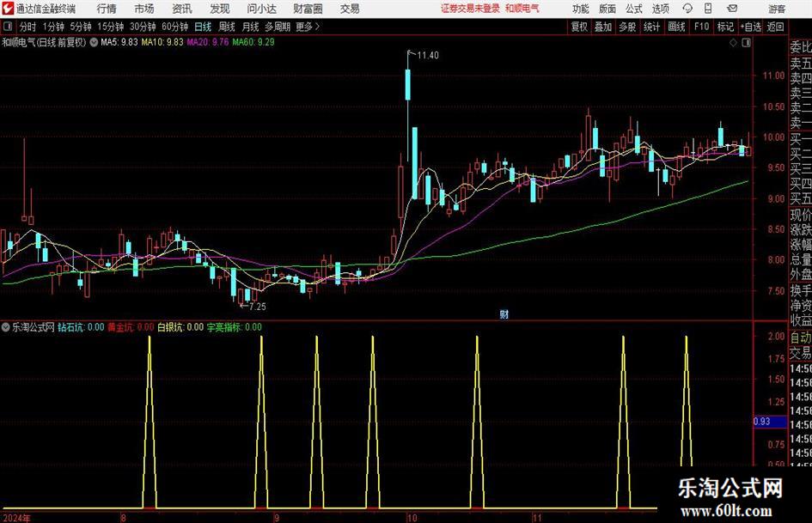Click the 钻石坑: 0.00 indicator label
Viewport: 812px width, 523px height.
81,327
